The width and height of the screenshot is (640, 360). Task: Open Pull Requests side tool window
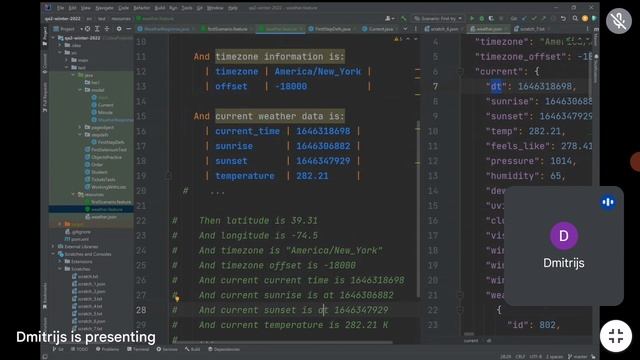[45, 98]
